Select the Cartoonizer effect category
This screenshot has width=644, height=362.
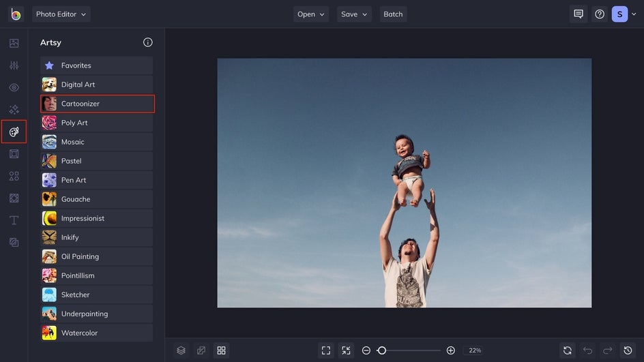pos(97,104)
